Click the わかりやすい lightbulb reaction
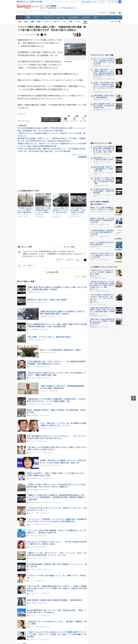The width and height of the screenshot is (138, 644). (x=74, y=119)
